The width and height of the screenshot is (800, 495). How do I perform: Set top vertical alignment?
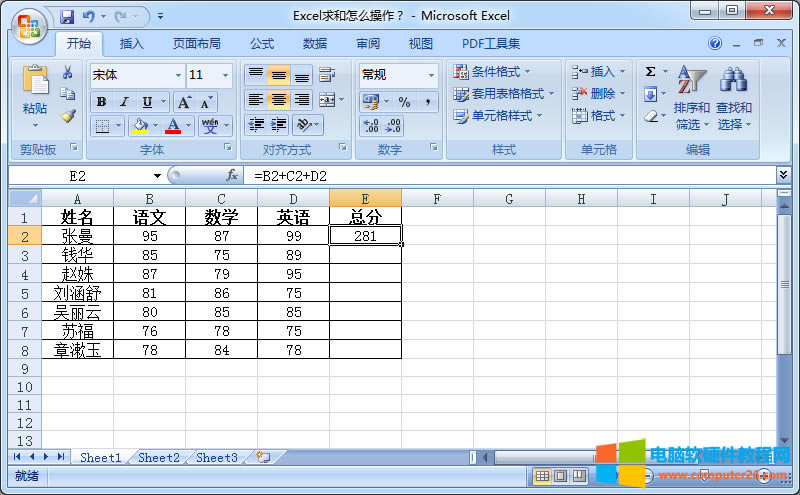click(256, 75)
